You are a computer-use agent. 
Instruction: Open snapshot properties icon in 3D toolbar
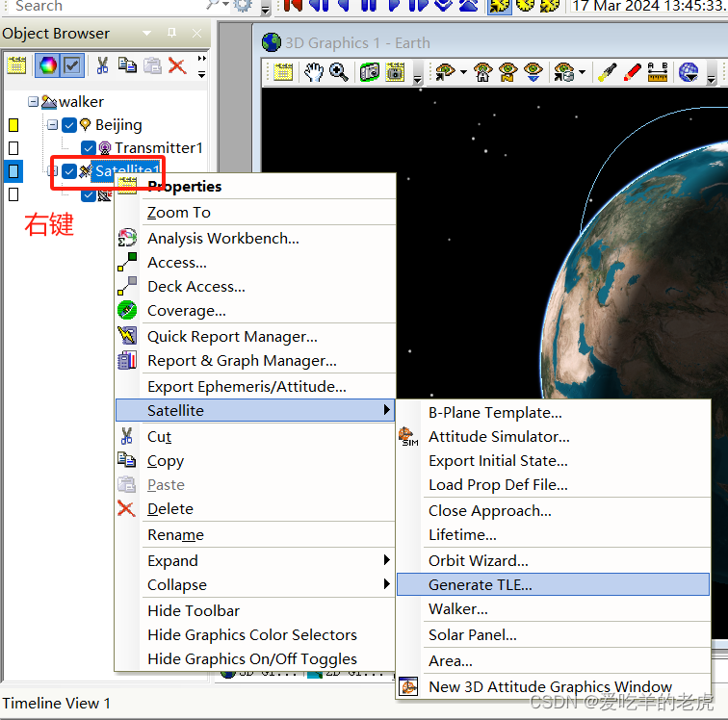(395, 72)
